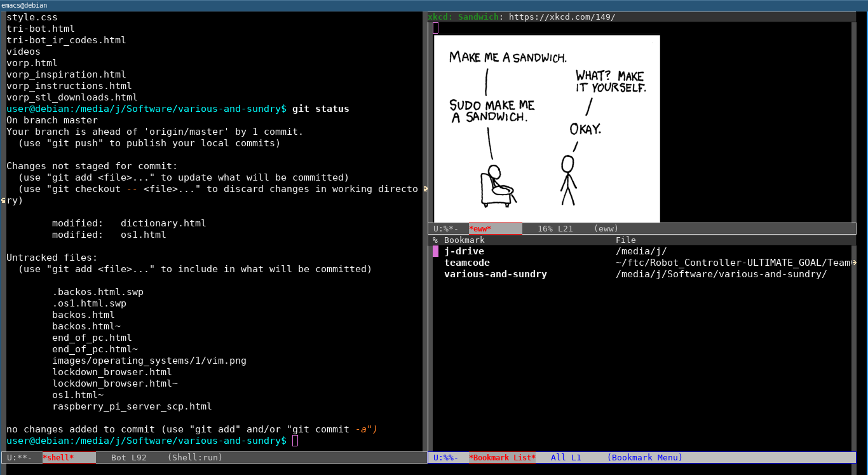868x475 pixels.
Task: Click the 'no changes added to commit' line
Action: tap(192, 429)
